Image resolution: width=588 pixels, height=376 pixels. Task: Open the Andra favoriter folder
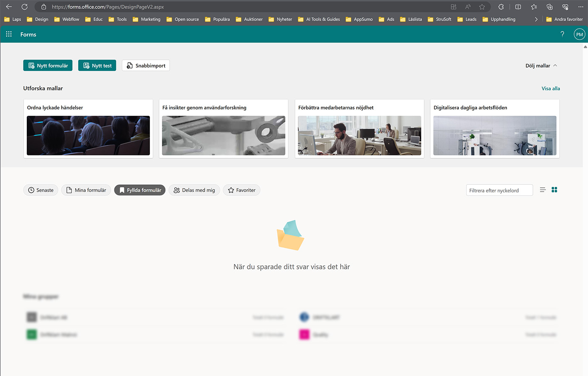tap(564, 19)
